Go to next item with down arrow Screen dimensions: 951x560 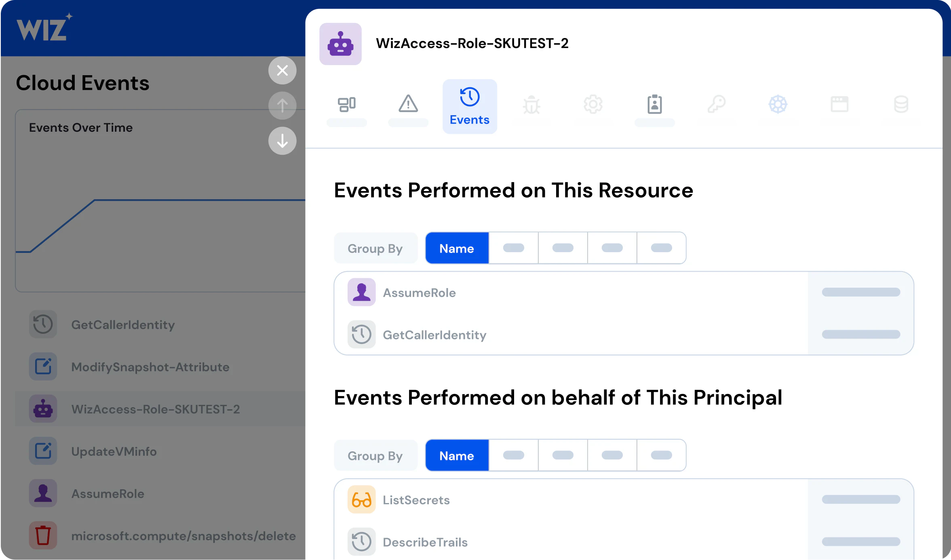282,141
